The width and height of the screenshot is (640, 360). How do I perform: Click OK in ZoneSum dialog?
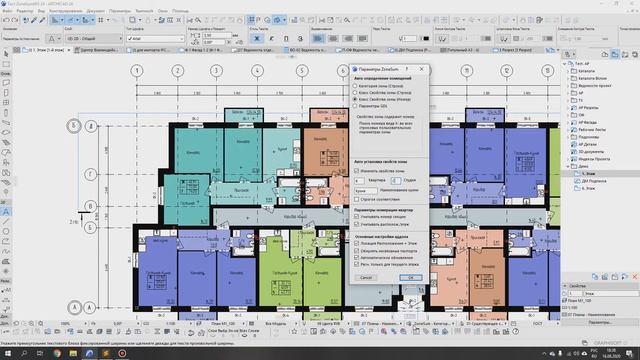point(411,278)
